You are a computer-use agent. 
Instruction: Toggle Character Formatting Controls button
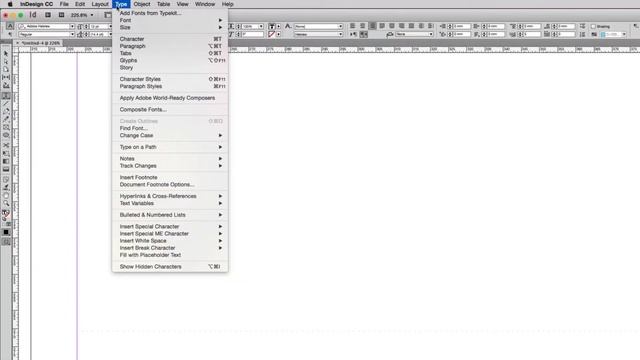tap(10, 26)
